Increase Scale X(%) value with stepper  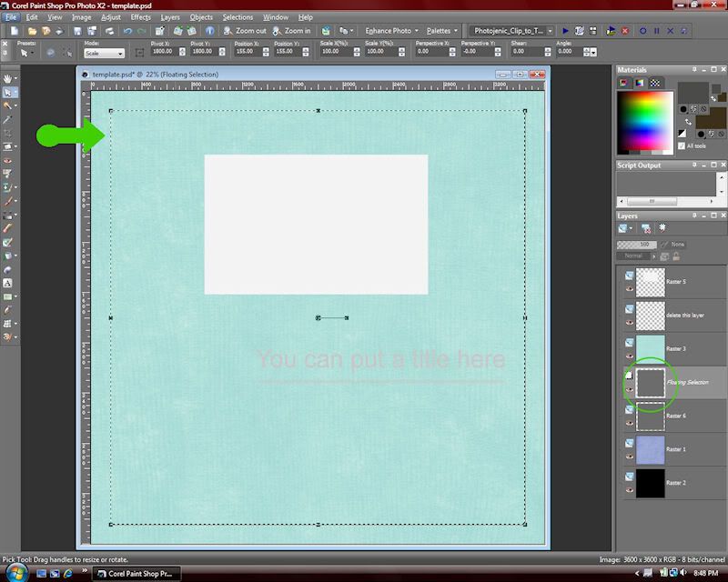(x=357, y=49)
